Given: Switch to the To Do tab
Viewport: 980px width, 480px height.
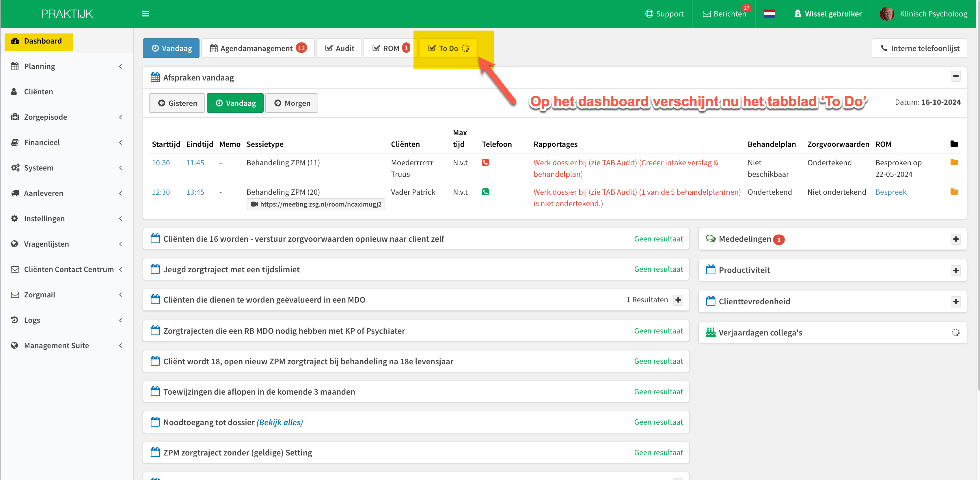Looking at the screenshot, I should (448, 48).
